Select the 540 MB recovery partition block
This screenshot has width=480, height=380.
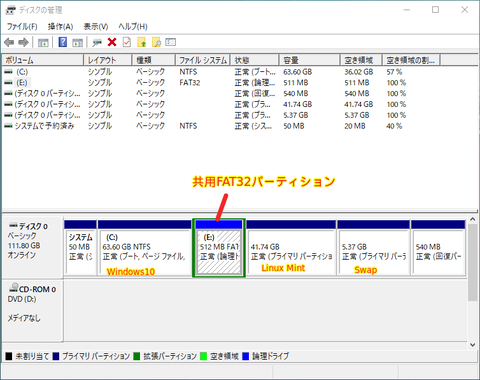pyautogui.click(x=438, y=248)
